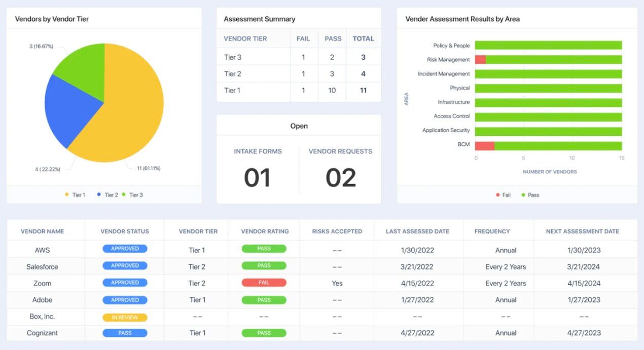Click the IN REVIEW badge for Box, Inc.
Viewport: 644px width, 350px height.
[125, 316]
